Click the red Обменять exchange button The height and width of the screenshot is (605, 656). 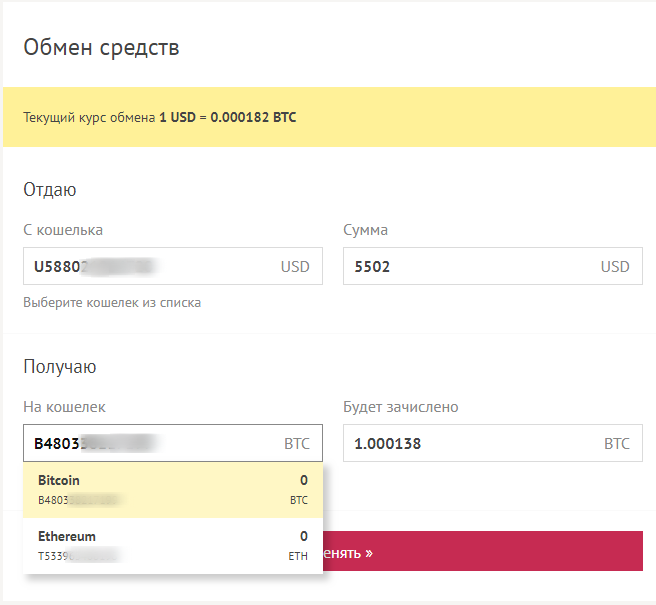(483, 551)
